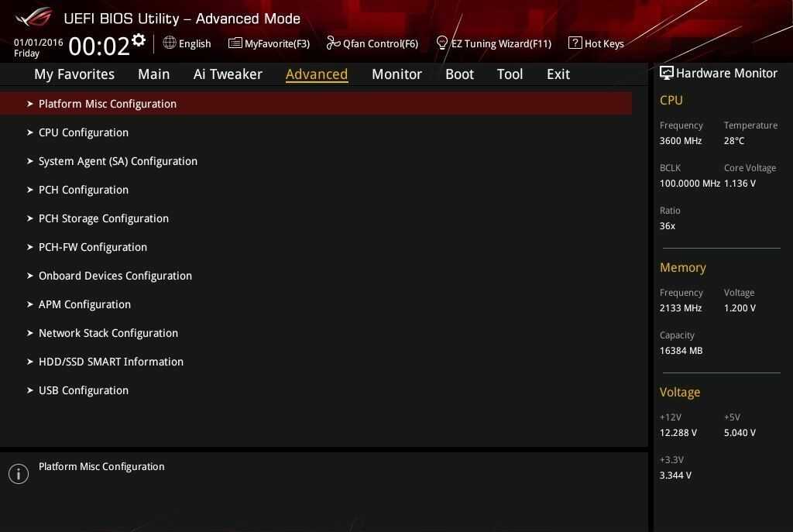Viewport: 793px width, 532px height.
Task: Switch to the Ai Tweaker tab
Action: pyautogui.click(x=228, y=74)
